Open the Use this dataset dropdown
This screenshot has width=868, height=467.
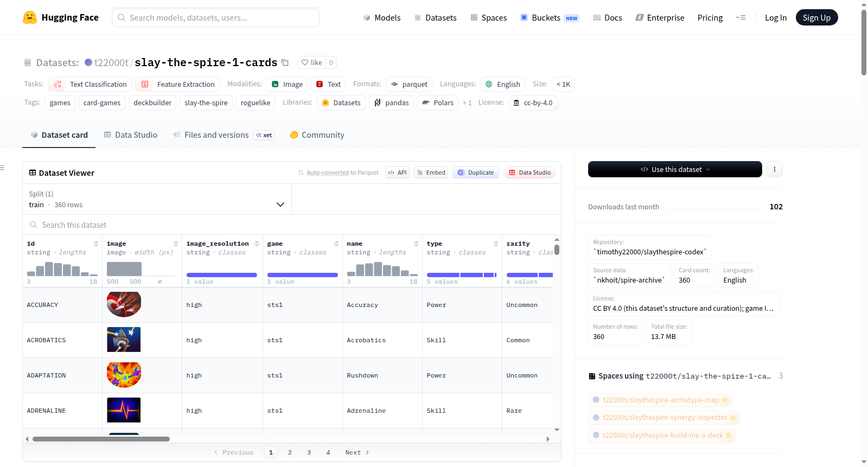(675, 169)
